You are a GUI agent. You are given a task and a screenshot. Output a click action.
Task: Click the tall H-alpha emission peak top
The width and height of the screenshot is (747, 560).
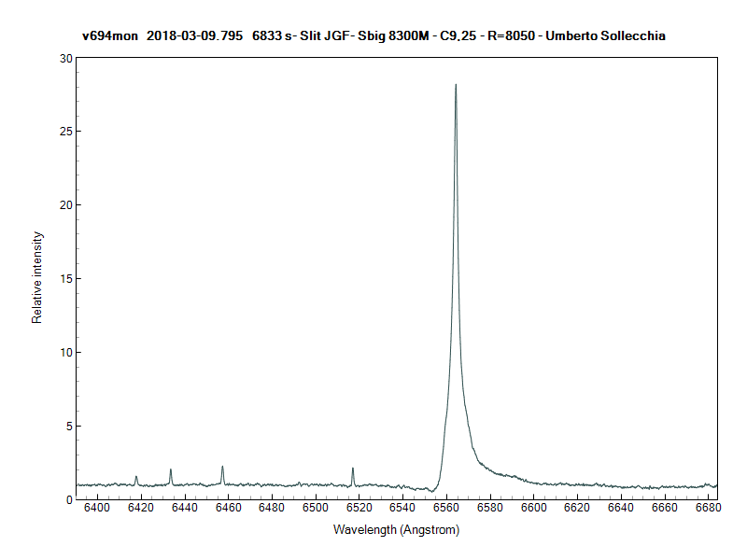[456, 85]
